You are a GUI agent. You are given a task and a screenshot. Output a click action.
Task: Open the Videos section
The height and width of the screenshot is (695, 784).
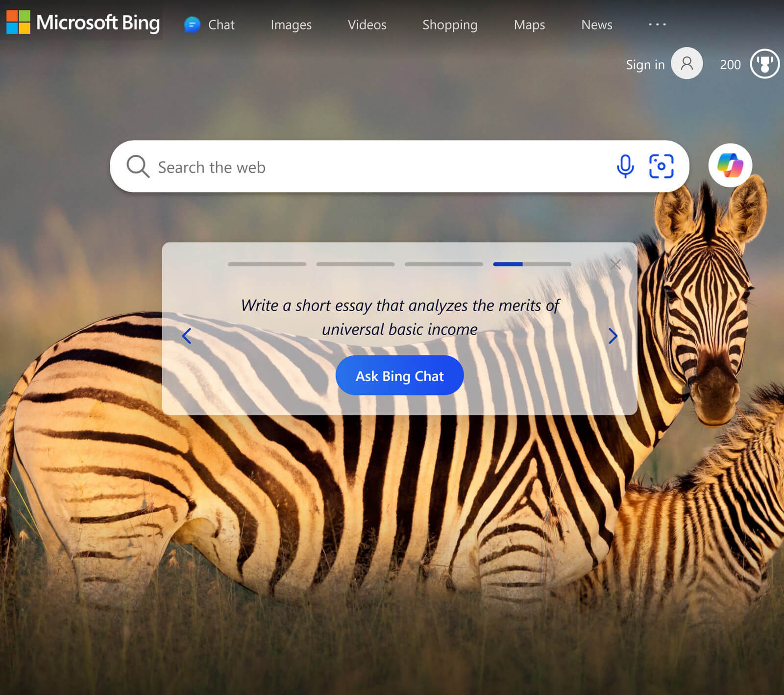(367, 25)
